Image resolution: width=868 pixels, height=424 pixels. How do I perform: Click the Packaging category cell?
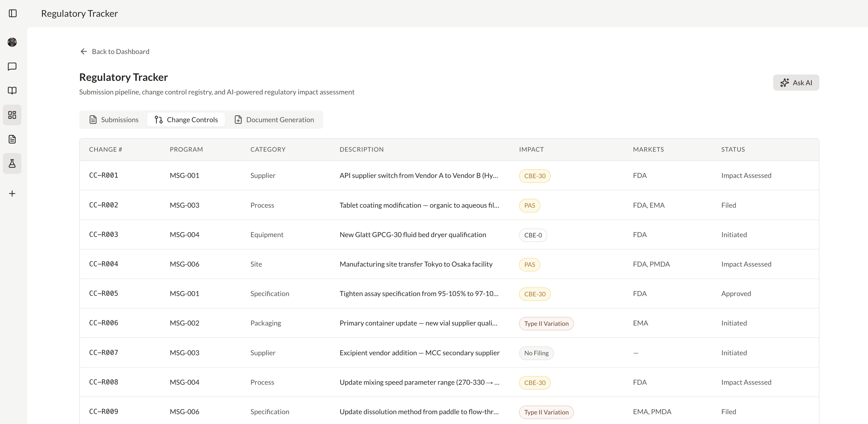click(265, 323)
